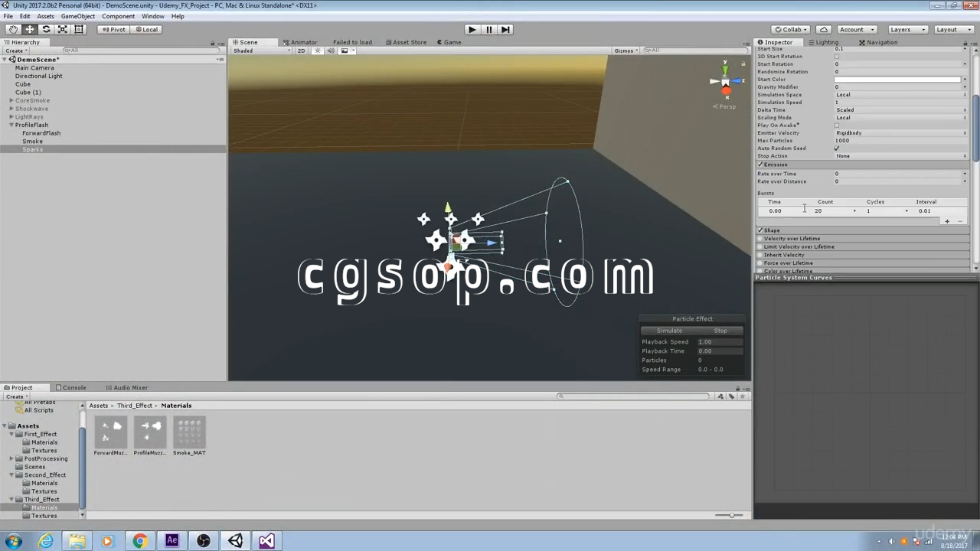The height and width of the screenshot is (551, 980).
Task: Collapse the ProfileFlash hierarchy item
Action: coord(11,125)
